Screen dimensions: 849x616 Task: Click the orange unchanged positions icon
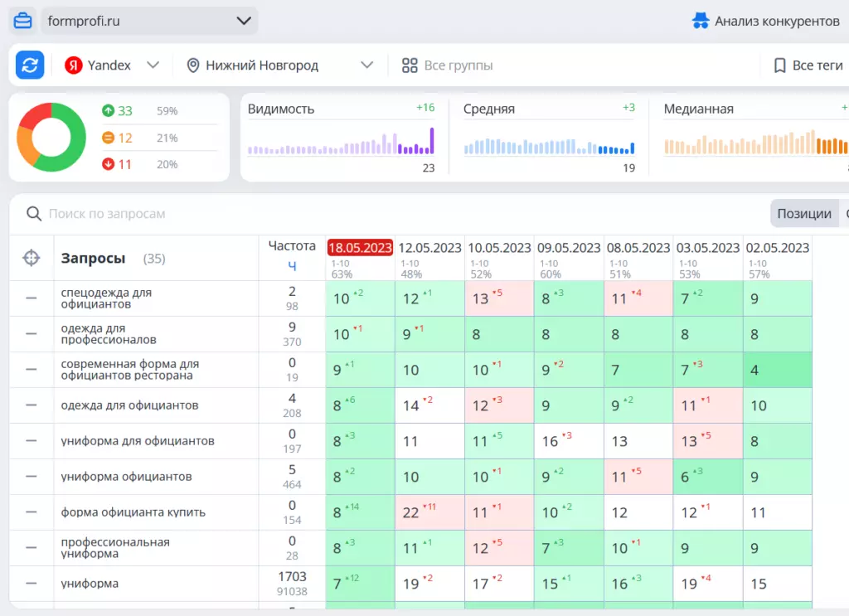point(109,138)
